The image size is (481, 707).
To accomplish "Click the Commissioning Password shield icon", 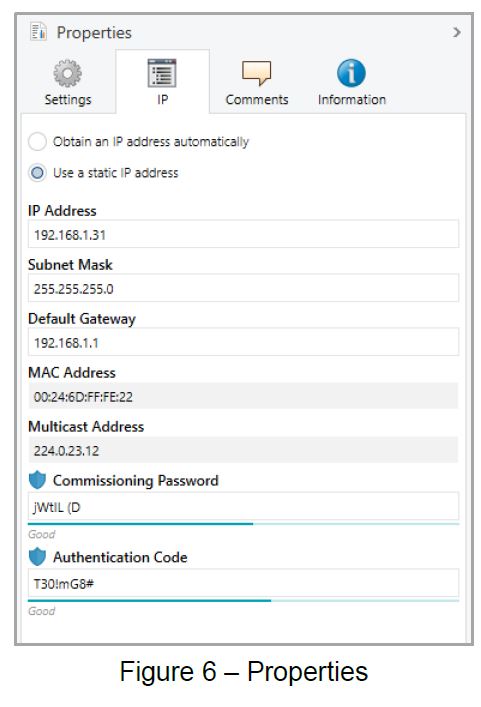I will pos(37,480).
